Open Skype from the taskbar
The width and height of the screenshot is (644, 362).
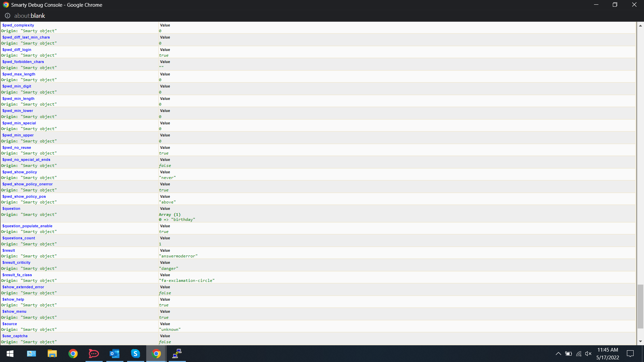(x=135, y=354)
